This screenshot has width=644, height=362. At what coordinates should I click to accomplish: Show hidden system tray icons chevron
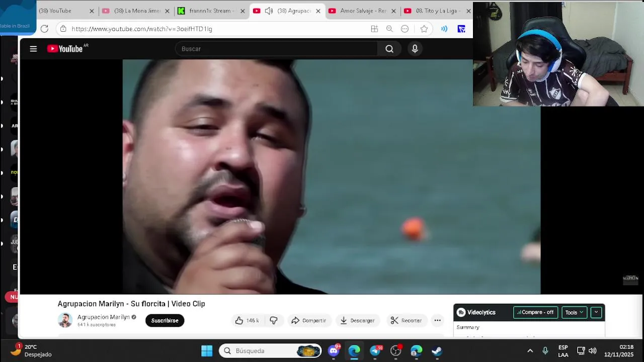click(x=530, y=350)
